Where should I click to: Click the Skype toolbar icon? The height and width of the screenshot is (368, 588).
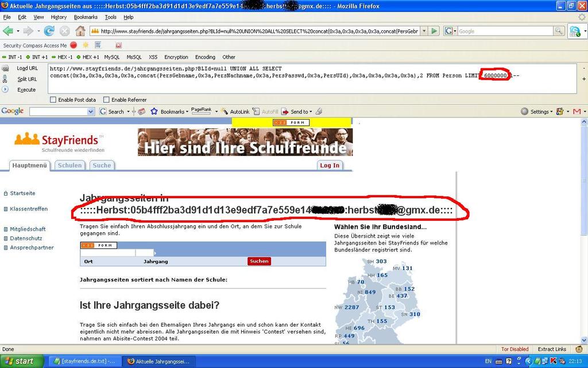574,31
